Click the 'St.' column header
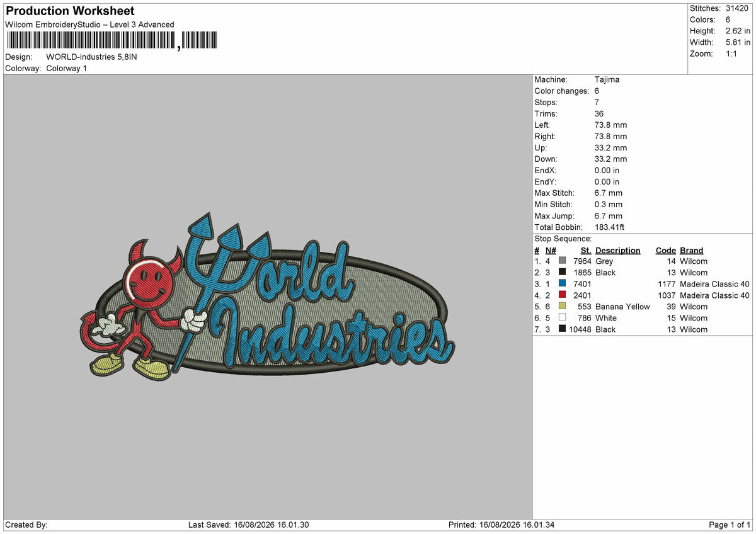Screen dimensions: 756x534 [585, 250]
